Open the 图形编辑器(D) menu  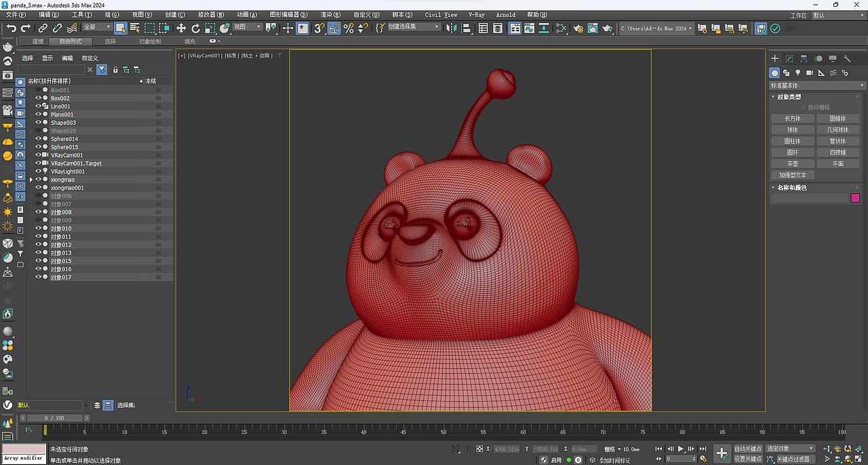[x=288, y=14]
